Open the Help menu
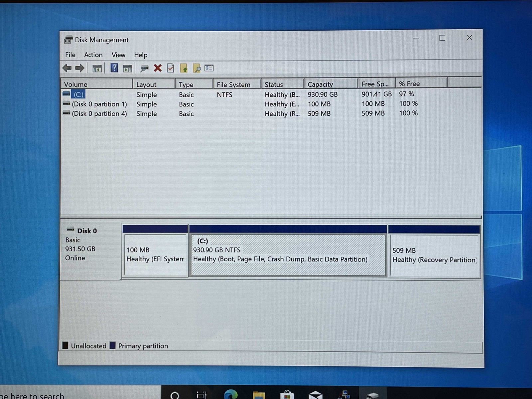Viewport: 532px width, 399px height. pyautogui.click(x=141, y=55)
